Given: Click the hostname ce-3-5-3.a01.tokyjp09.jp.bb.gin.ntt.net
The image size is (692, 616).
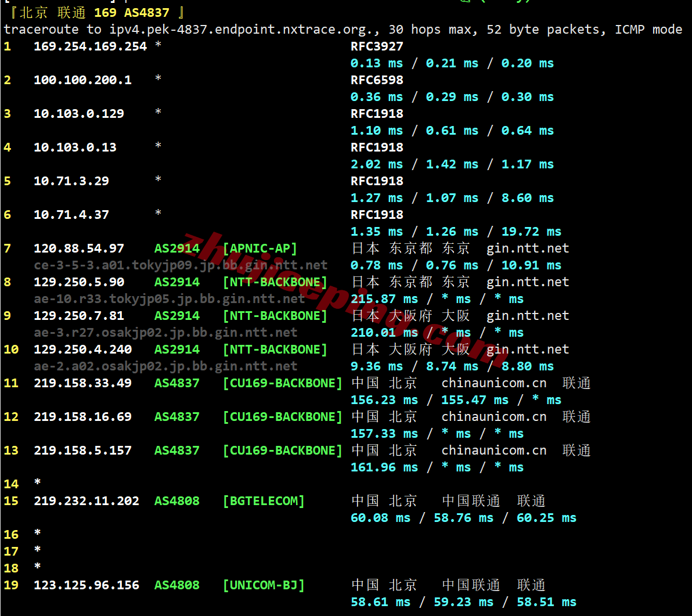Looking at the screenshot, I should click(x=181, y=265).
